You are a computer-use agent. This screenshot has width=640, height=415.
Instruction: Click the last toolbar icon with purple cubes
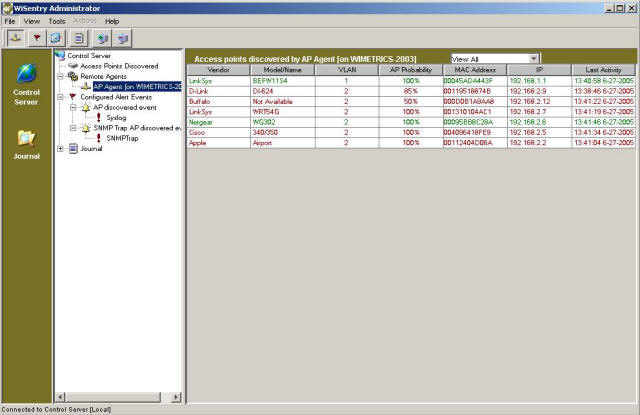[123, 38]
